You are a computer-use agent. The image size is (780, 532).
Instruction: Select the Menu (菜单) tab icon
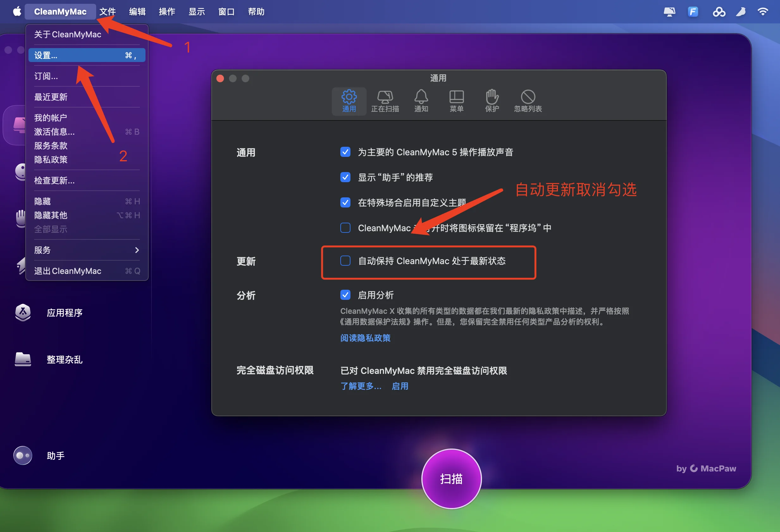456,101
